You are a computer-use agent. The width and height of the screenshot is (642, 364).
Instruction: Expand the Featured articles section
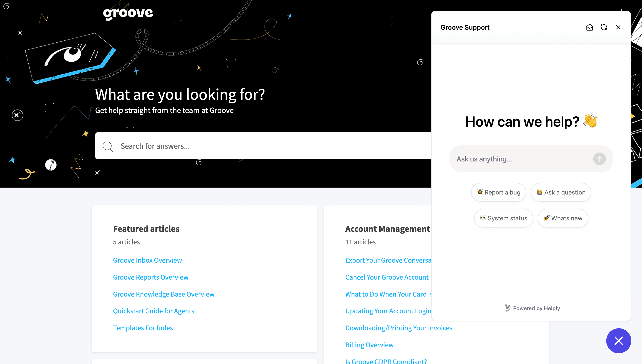click(146, 228)
